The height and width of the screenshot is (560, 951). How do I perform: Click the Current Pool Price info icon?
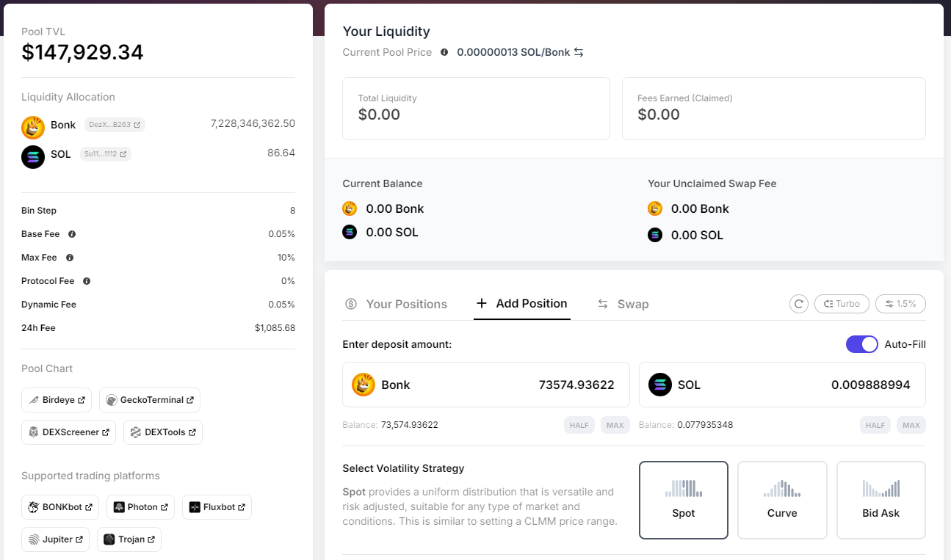point(444,52)
